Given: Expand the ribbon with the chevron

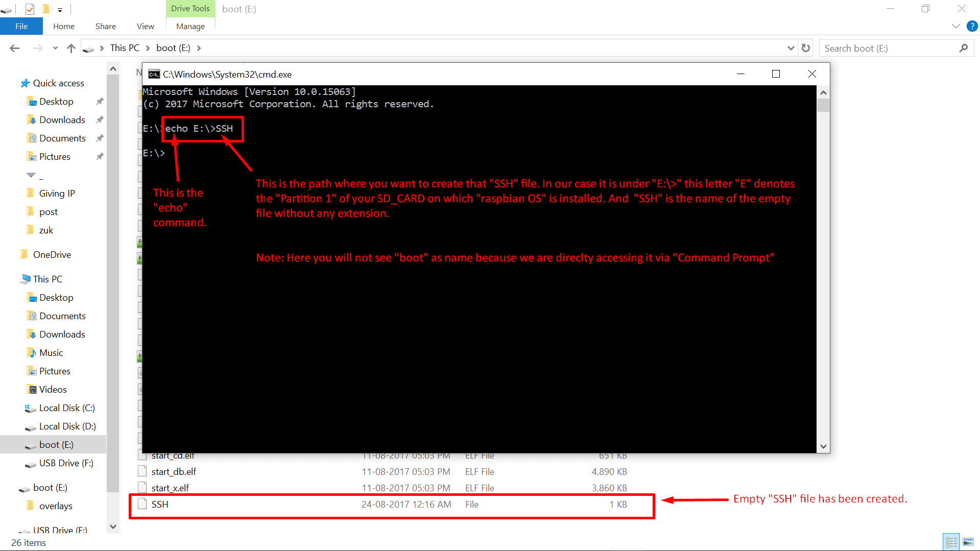Looking at the screenshot, I should (956, 26).
